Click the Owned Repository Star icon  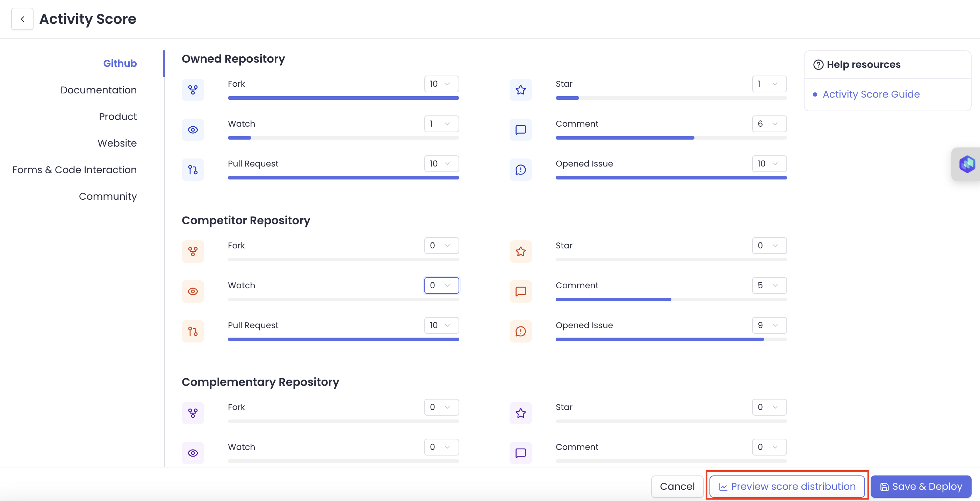tap(520, 90)
